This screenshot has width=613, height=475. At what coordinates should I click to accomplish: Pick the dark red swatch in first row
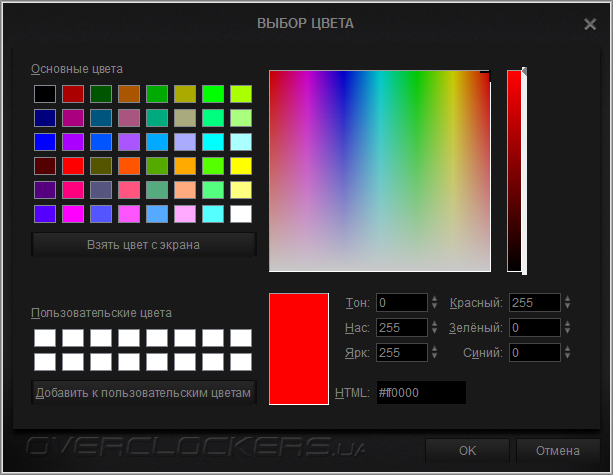point(73,94)
